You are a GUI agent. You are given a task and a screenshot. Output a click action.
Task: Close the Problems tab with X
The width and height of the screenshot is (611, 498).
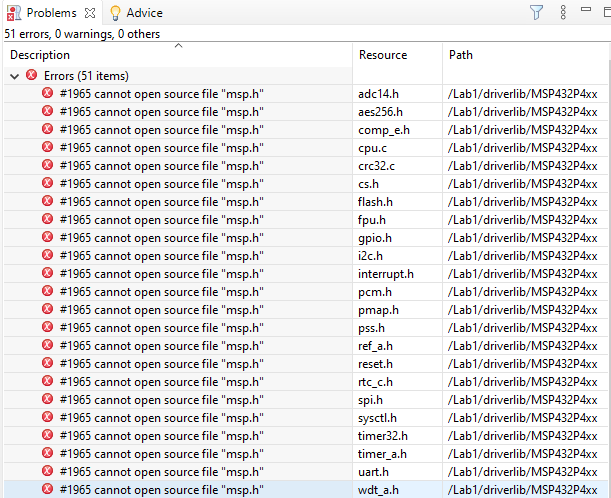click(x=89, y=13)
